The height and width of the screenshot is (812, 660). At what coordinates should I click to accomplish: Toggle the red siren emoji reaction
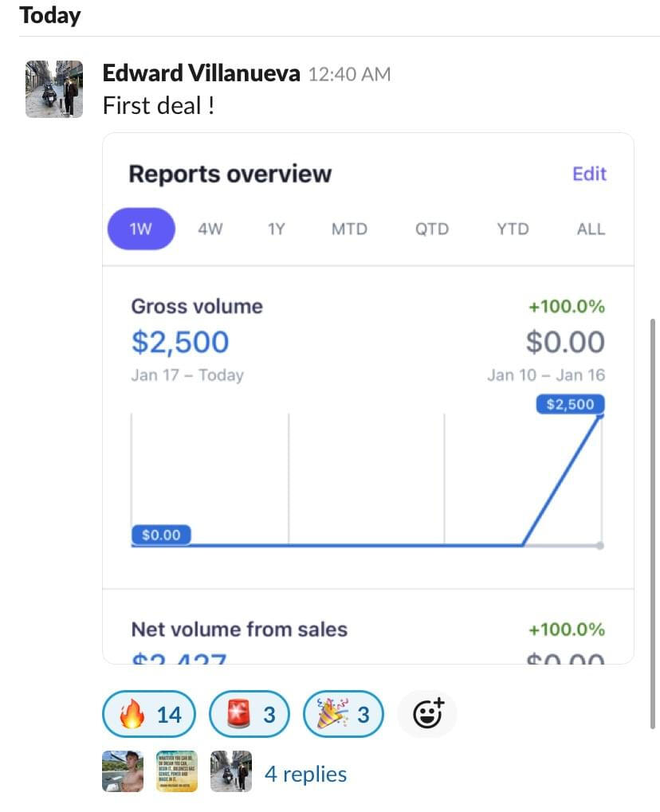click(248, 714)
